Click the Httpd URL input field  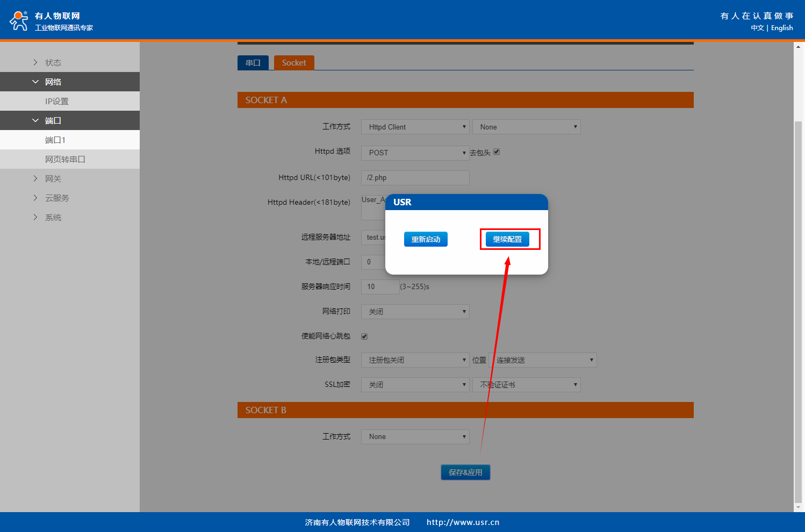415,178
